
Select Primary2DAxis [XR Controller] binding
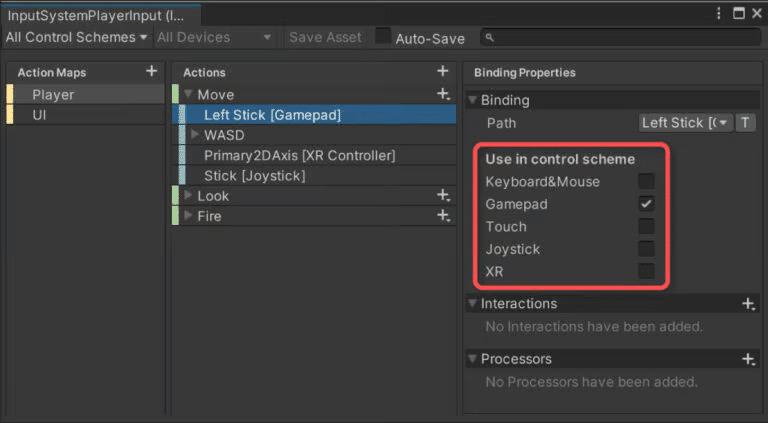(x=299, y=155)
